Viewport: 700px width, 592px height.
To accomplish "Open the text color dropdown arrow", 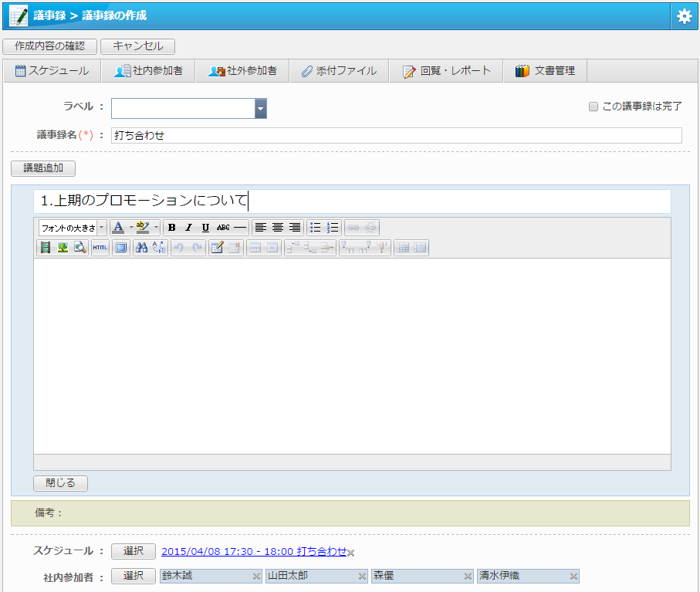I will [x=130, y=228].
